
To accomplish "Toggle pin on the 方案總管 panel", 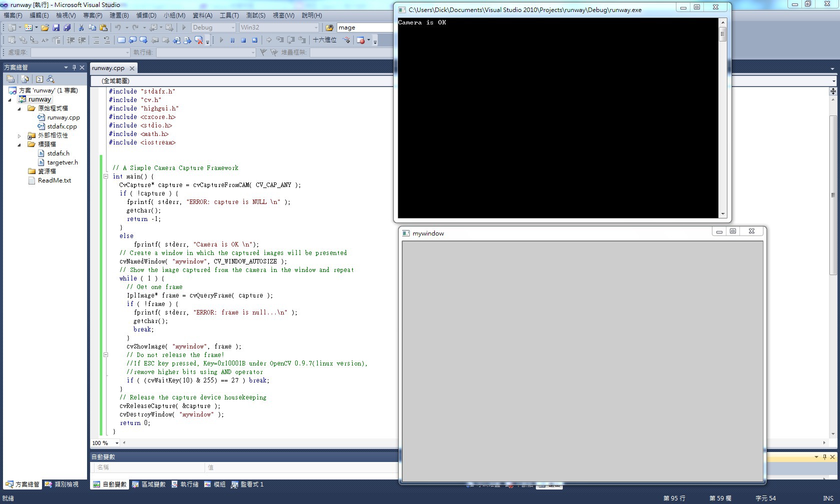I will pos(74,67).
